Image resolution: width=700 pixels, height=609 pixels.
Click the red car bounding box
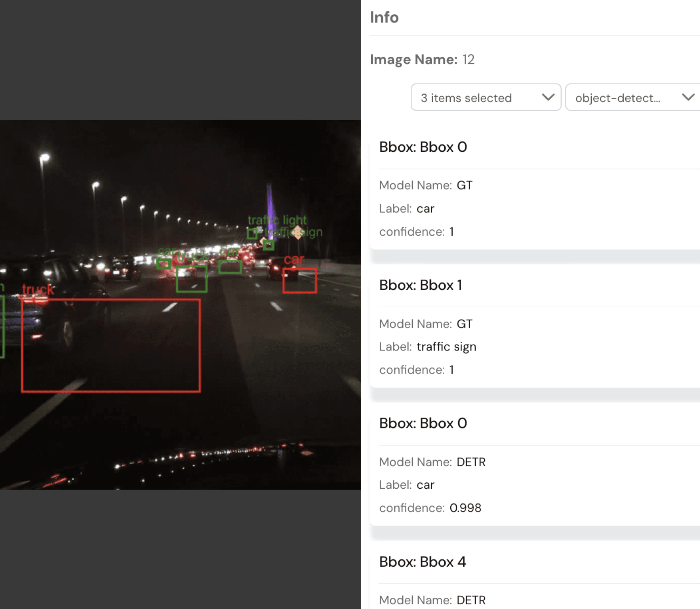[300, 281]
